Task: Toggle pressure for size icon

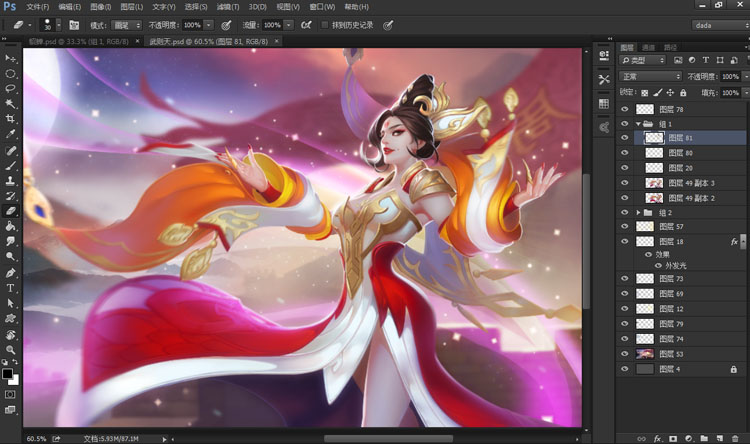Action: click(x=388, y=25)
